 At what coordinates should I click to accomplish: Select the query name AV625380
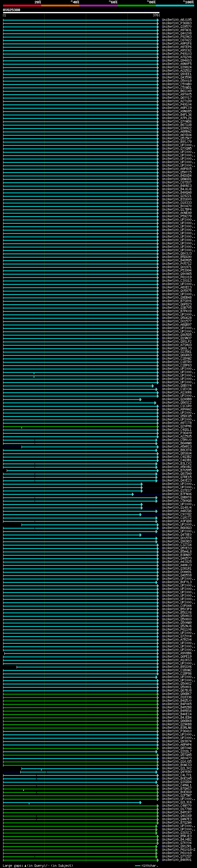11,10
